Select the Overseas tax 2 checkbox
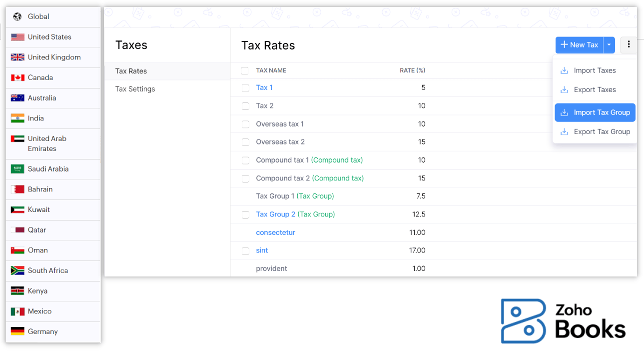This screenshot has height=354, width=644. click(245, 142)
